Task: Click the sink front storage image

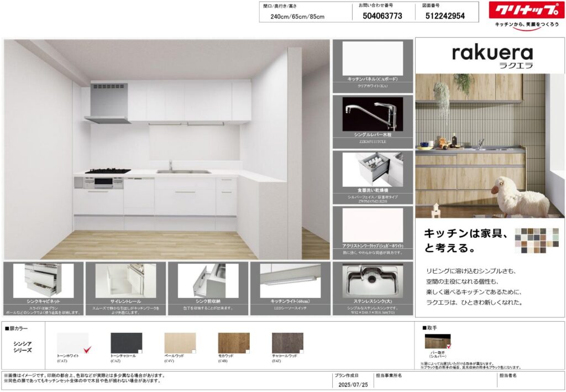Action: pos(208,280)
